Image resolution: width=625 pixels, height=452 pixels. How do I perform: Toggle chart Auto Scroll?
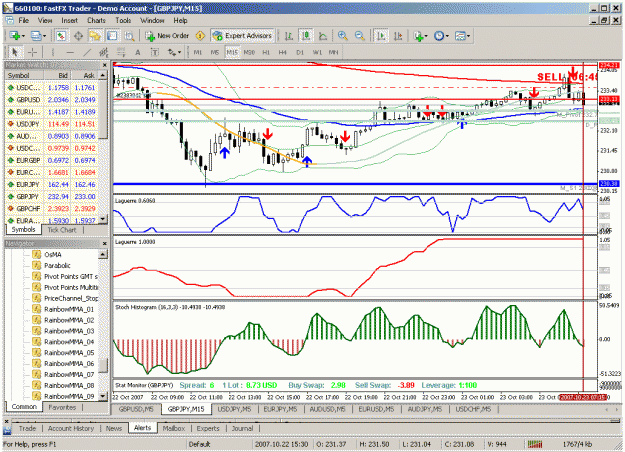click(x=381, y=36)
